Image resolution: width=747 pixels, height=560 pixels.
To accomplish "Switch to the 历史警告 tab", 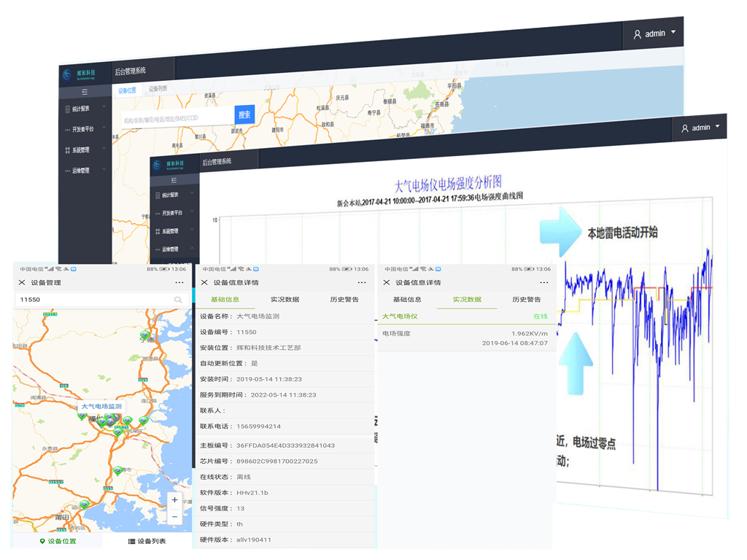I will 344,300.
